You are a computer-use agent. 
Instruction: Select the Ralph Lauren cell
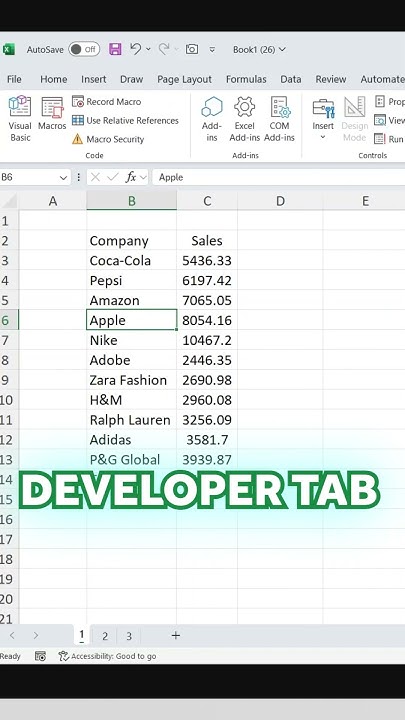tap(132, 420)
